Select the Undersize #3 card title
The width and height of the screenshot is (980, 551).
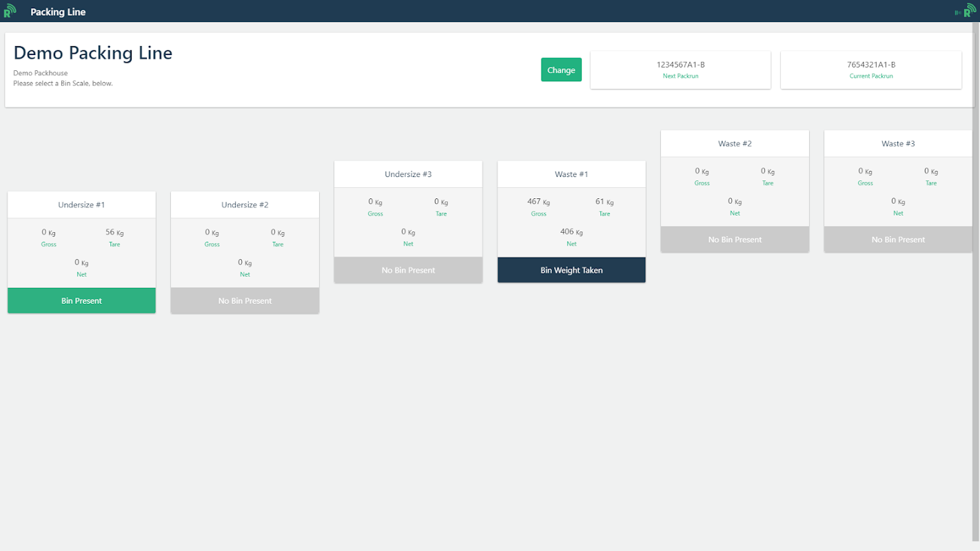click(x=408, y=174)
